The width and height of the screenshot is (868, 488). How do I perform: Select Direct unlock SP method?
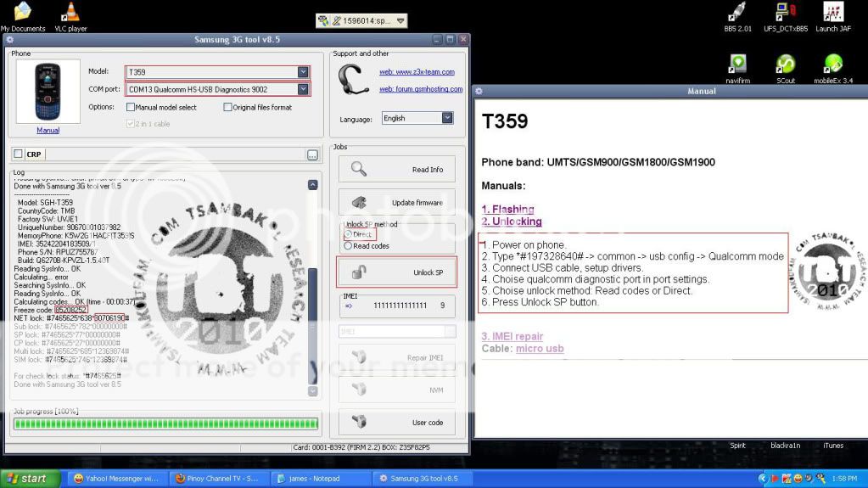coord(348,234)
